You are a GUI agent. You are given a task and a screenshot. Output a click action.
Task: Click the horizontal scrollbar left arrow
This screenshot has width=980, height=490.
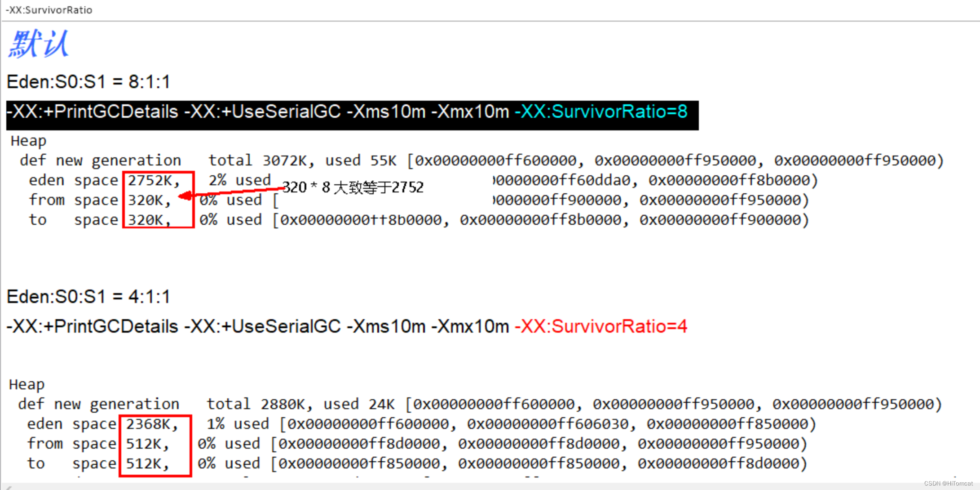tap(8, 487)
